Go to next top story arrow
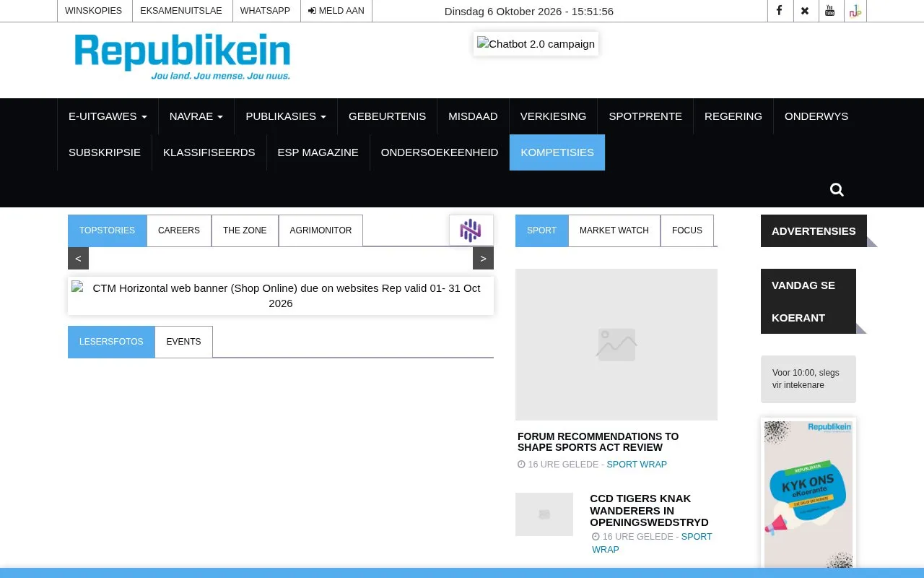Viewport: 924px width, 578px height. [483, 258]
